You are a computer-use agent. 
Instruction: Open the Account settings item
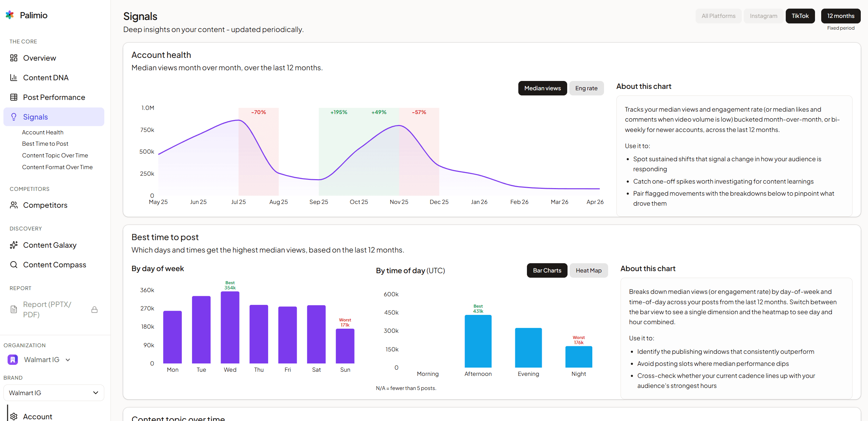coord(54,417)
